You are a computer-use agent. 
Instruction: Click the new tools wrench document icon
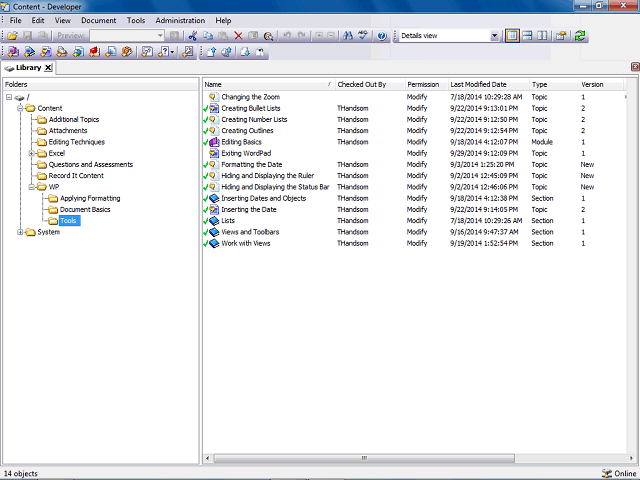188,52
